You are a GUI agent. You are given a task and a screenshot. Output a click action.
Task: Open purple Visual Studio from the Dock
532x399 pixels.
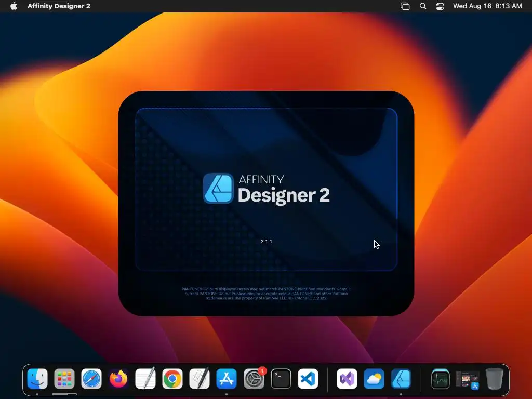pos(347,379)
